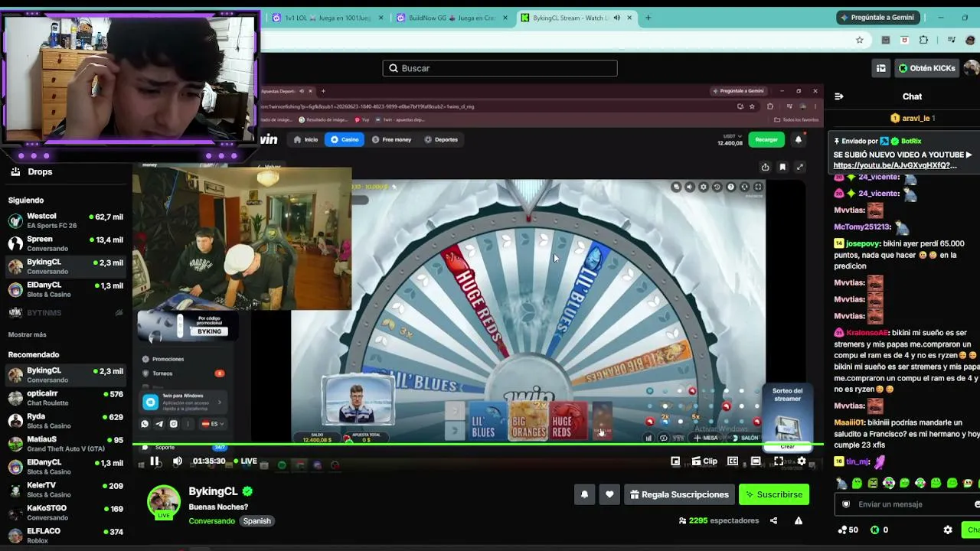Toggle closed captions in player

pos(733,461)
